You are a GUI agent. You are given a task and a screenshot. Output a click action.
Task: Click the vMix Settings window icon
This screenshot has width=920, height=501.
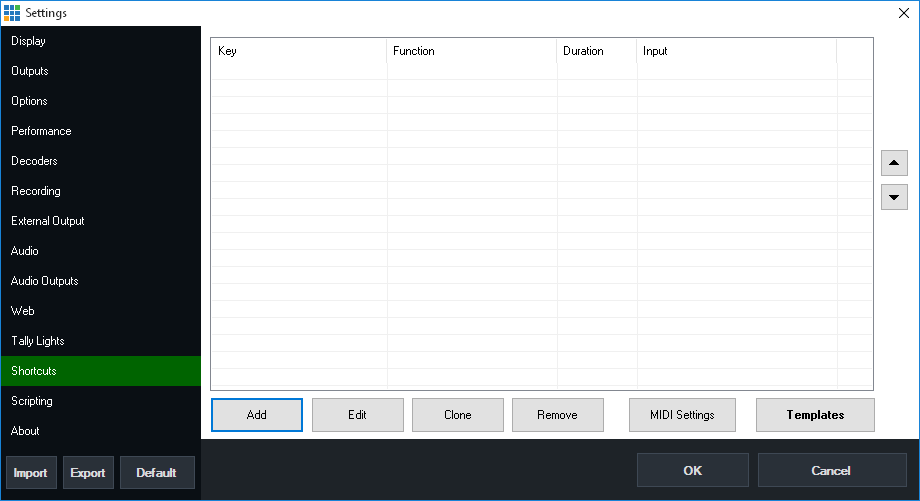[x=12, y=12]
